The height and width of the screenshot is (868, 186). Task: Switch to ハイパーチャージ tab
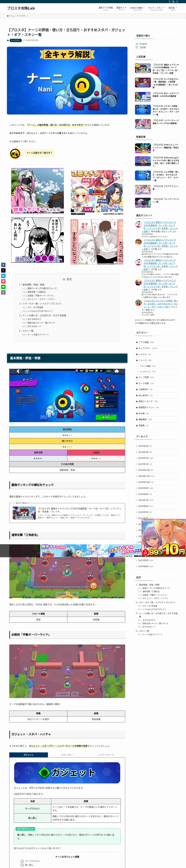pos(106,755)
